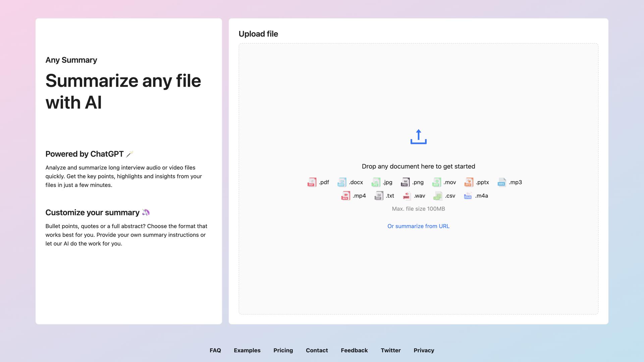The height and width of the screenshot is (362, 644).
Task: Open the Pricing footer link
Action: point(283,350)
